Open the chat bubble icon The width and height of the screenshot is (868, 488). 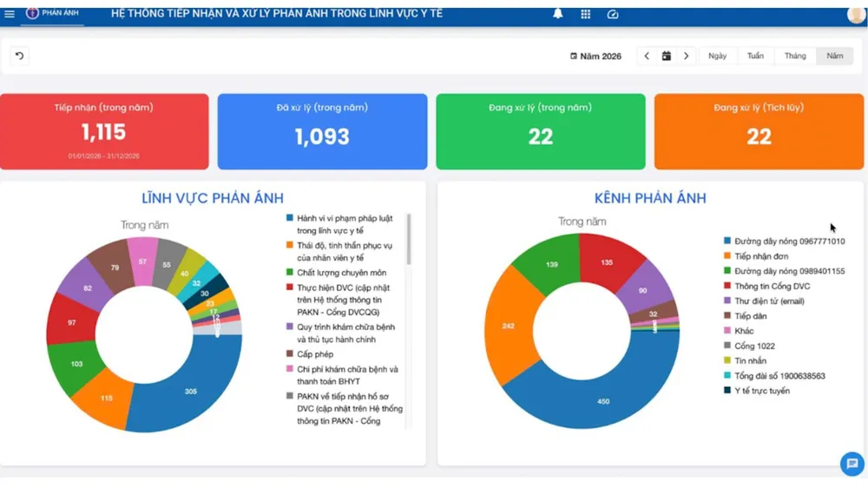pos(852,464)
